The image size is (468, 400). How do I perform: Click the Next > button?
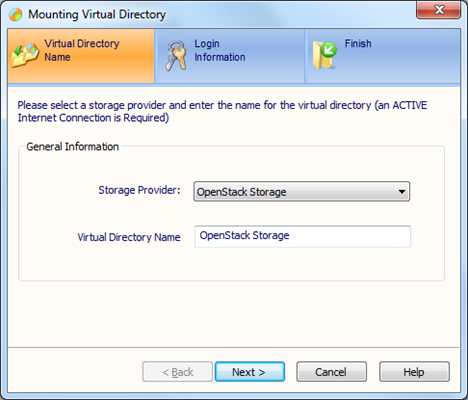point(250,372)
